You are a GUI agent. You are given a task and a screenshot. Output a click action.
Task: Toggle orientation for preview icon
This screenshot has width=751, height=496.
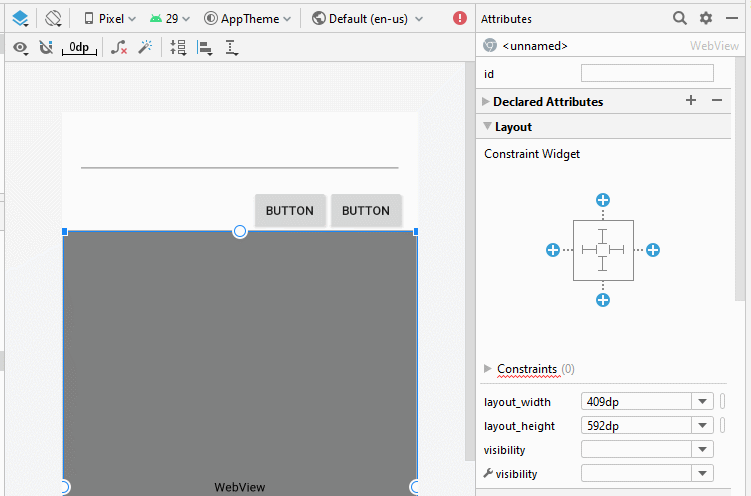[x=53, y=19]
